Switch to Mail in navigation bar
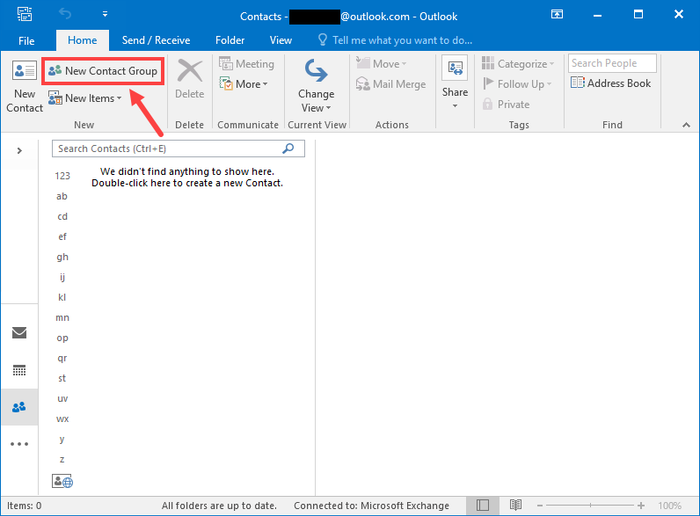This screenshot has height=516, width=700. (x=19, y=333)
